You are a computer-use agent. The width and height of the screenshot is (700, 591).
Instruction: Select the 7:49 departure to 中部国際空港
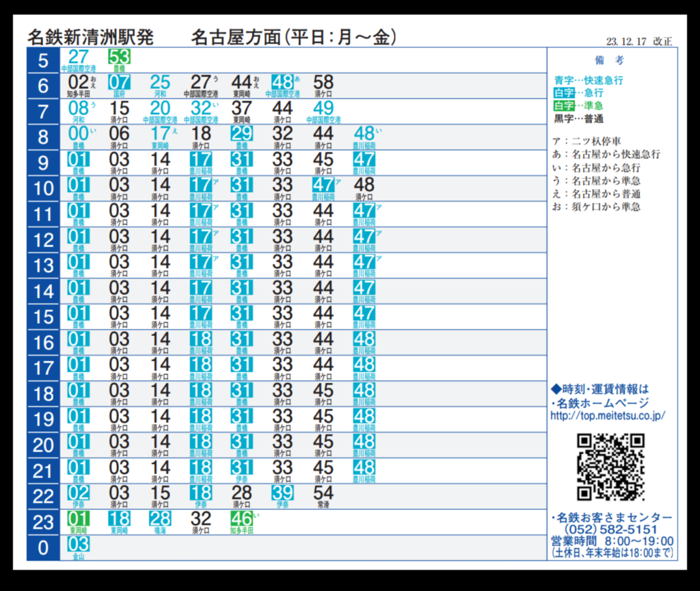(x=323, y=111)
